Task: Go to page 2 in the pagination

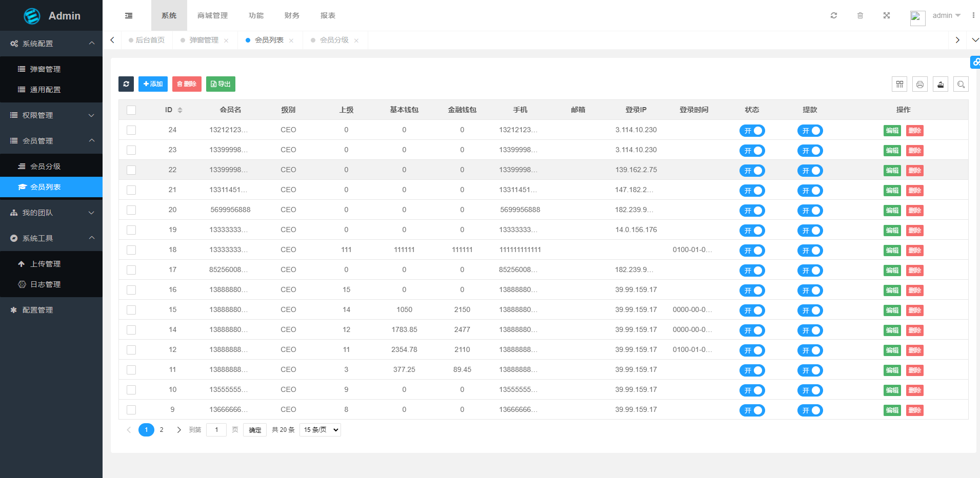Action: point(162,430)
